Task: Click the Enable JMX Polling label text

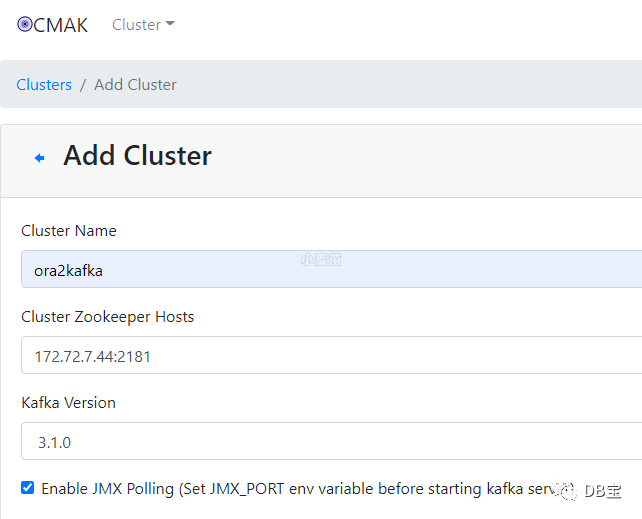Action: [x=290, y=489]
